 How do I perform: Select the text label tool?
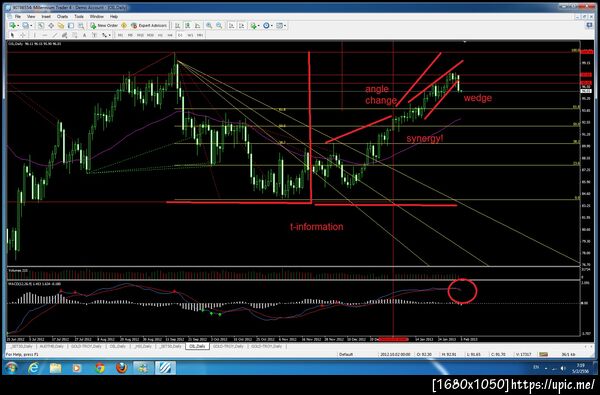[x=94, y=35]
